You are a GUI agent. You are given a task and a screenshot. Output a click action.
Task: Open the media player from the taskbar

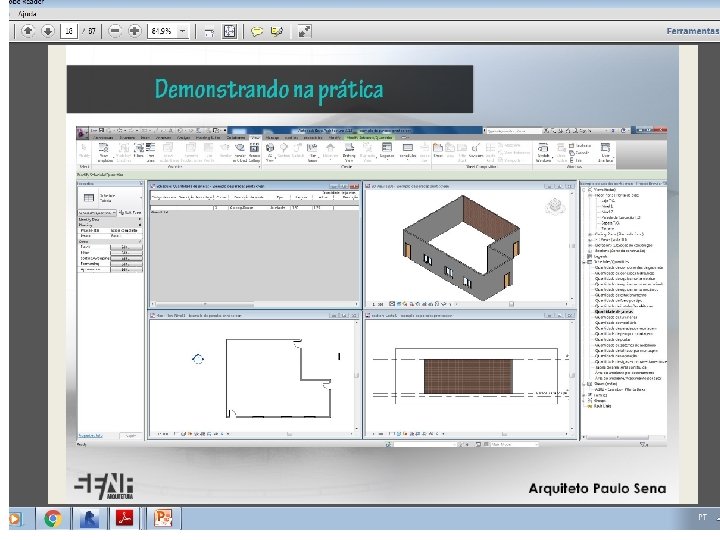(15, 519)
